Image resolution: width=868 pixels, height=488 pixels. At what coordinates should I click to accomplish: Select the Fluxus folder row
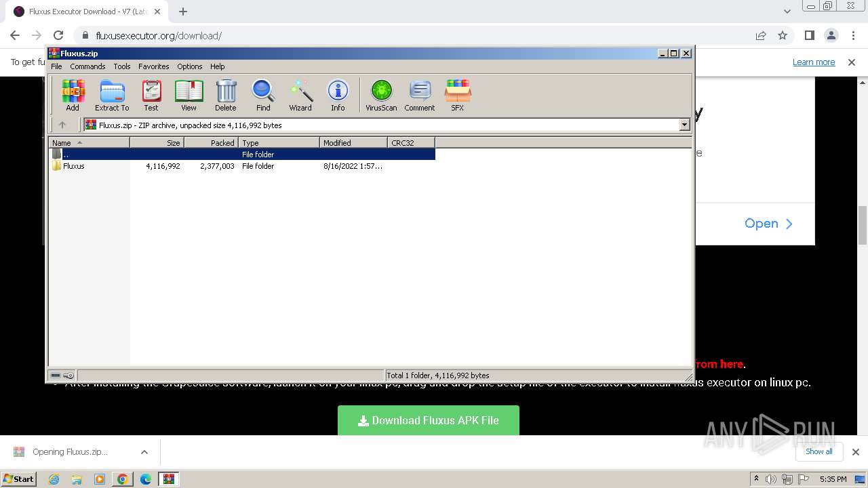tap(241, 166)
